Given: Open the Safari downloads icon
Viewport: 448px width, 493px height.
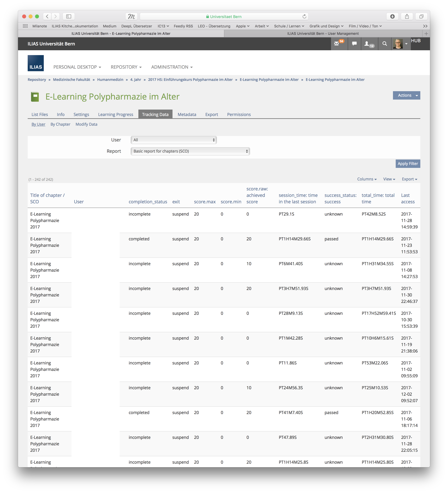Looking at the screenshot, I should pos(392,16).
